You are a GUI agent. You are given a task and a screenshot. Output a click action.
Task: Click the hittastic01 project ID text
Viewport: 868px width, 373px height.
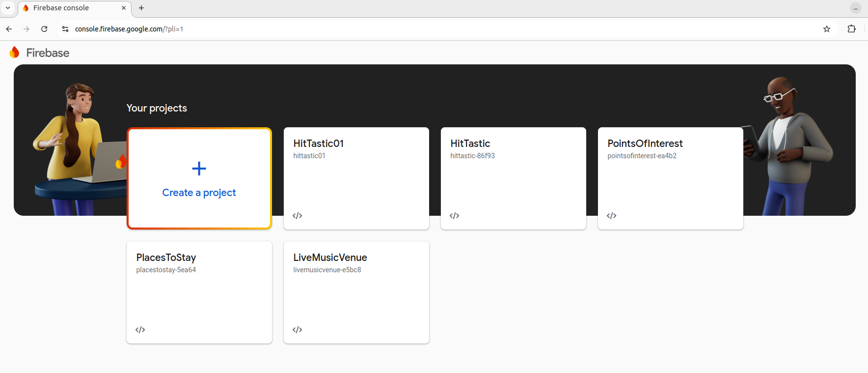pos(309,156)
